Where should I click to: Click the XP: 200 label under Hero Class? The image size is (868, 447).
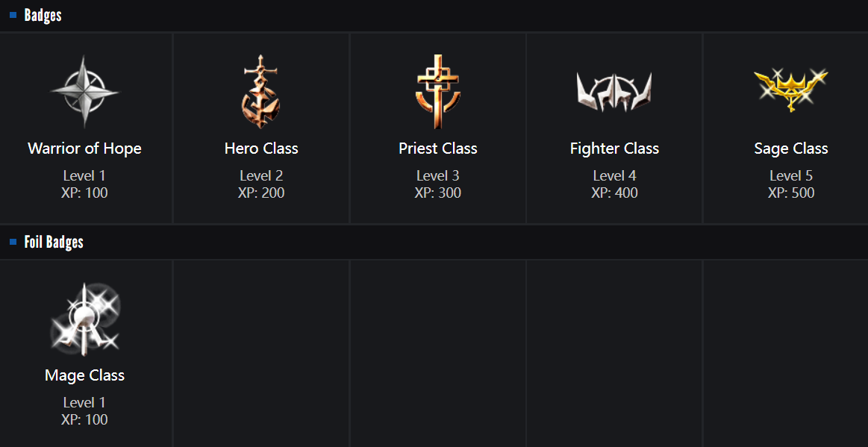coord(261,193)
